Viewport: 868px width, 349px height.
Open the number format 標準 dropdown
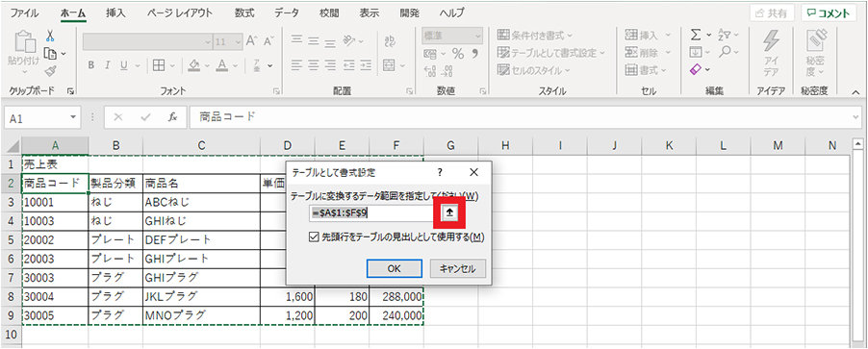click(477, 36)
